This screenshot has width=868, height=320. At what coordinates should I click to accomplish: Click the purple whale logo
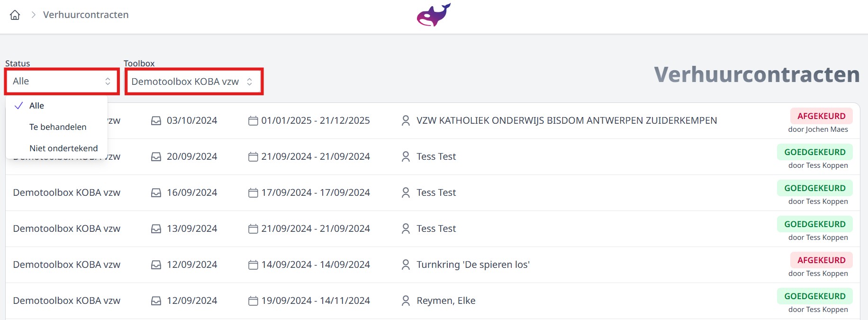[434, 15]
